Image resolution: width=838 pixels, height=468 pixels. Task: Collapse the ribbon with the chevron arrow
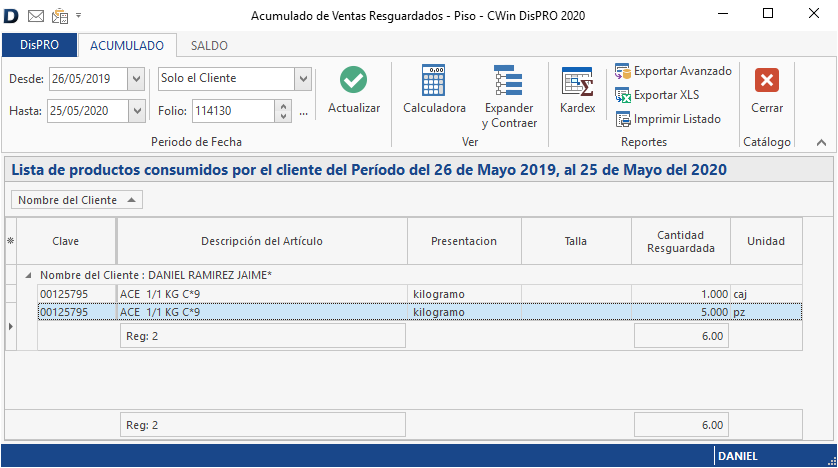(821, 143)
